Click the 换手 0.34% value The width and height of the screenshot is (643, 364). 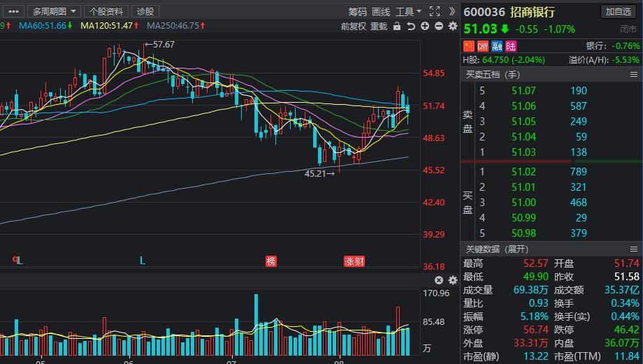[625, 303]
